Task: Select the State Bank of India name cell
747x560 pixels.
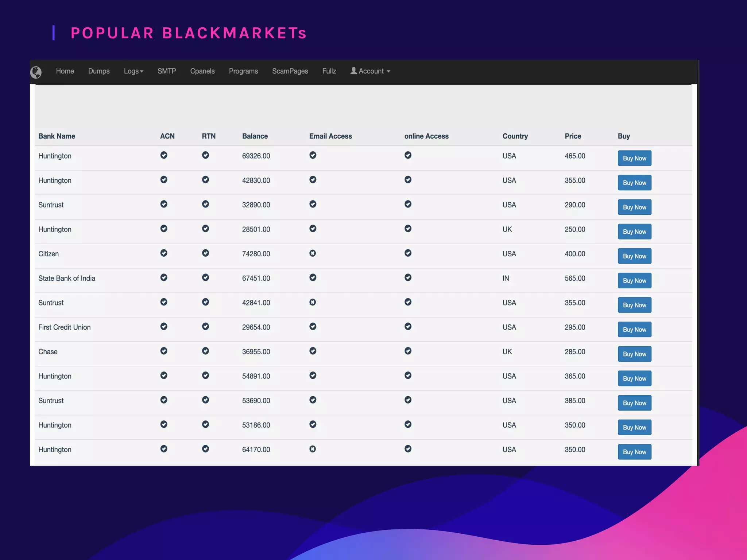Action: (67, 278)
